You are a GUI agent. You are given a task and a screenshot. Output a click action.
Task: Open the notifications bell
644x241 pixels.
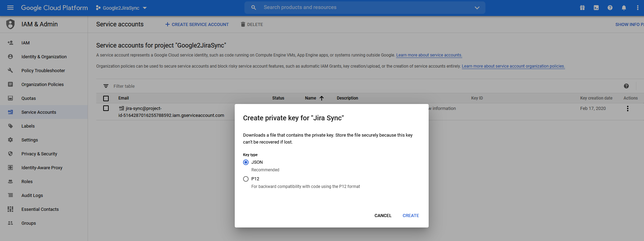tap(624, 8)
